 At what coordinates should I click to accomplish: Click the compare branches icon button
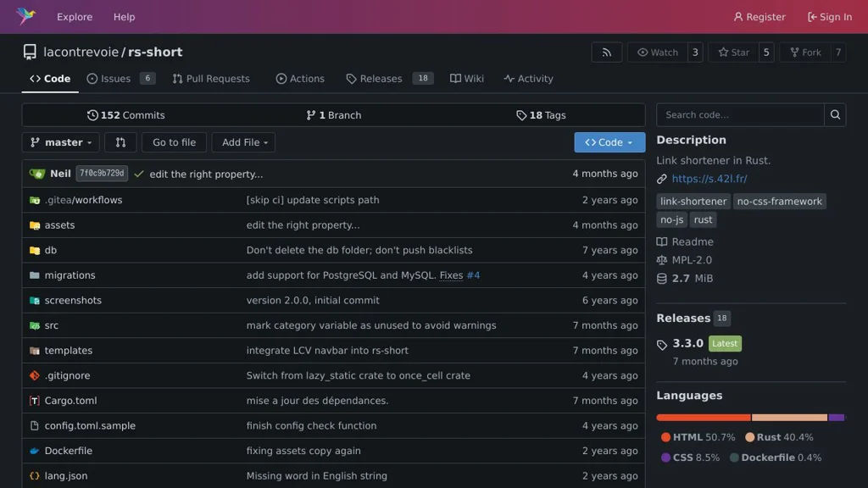pyautogui.click(x=120, y=142)
